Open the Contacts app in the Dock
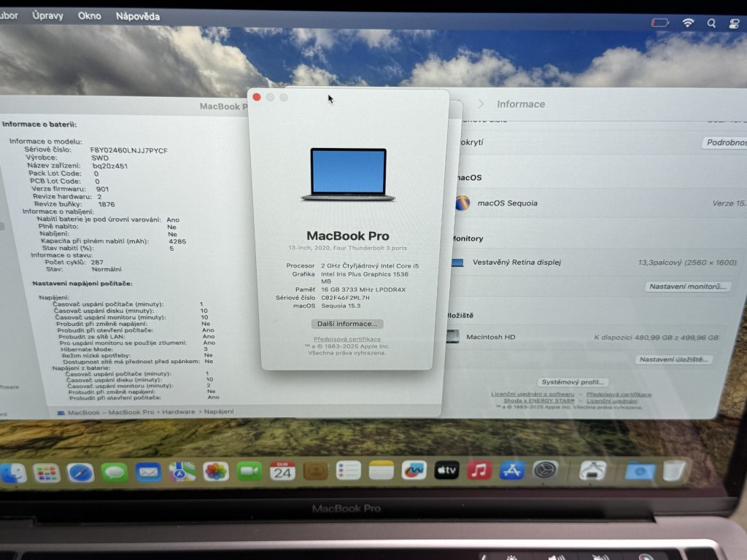Screen dimensions: 747x560 point(315,472)
